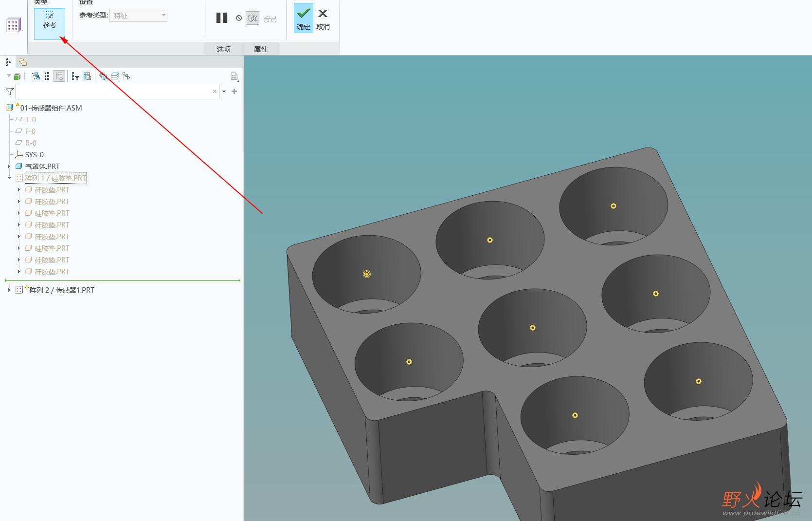Cancel with the 取消 X button
Screen dimensions: 812x521
pyautogui.click(x=323, y=19)
